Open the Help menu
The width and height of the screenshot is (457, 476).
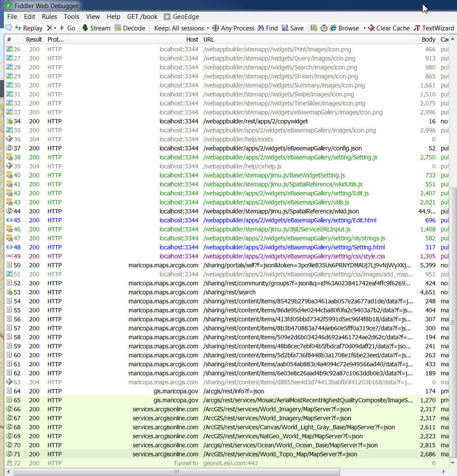click(x=114, y=17)
